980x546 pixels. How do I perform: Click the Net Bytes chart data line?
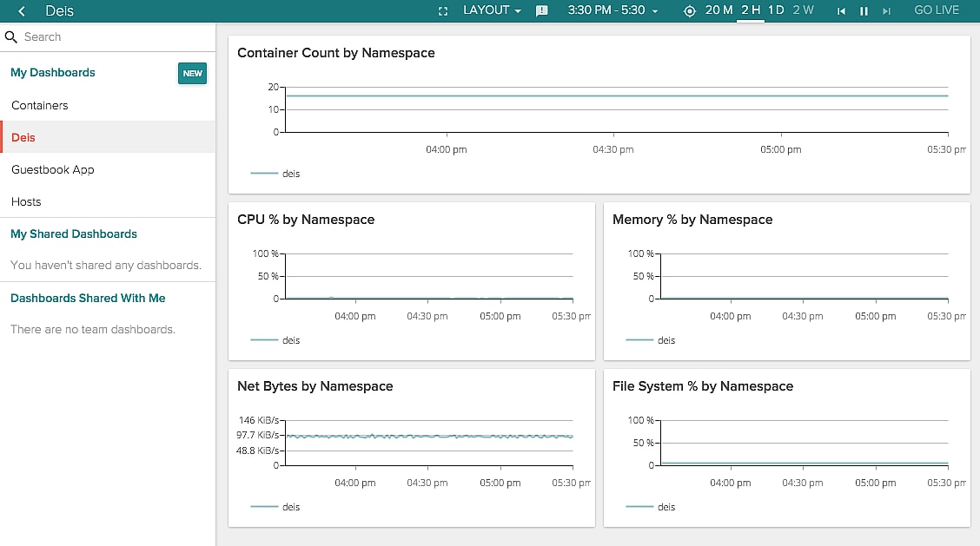(x=429, y=436)
